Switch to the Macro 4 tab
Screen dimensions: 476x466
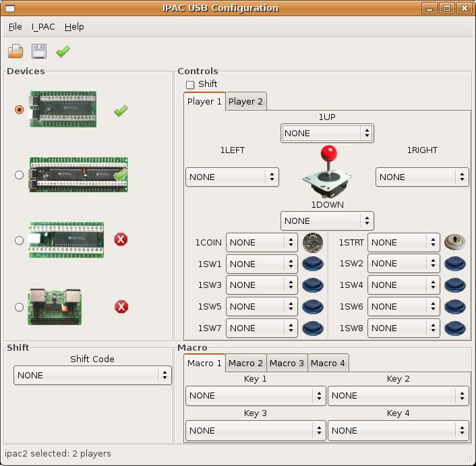pyautogui.click(x=328, y=363)
